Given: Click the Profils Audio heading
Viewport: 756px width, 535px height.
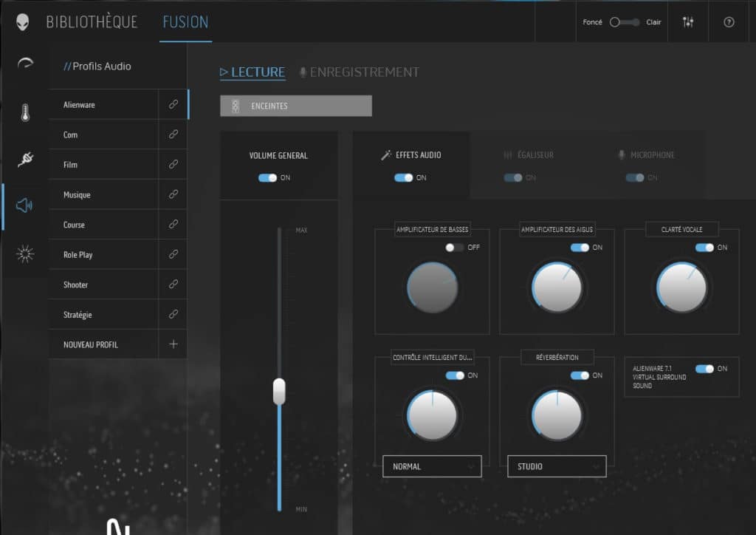Looking at the screenshot, I should [x=97, y=66].
